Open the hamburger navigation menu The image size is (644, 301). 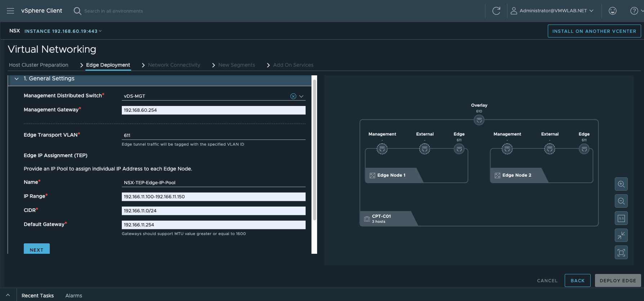pyautogui.click(x=10, y=11)
